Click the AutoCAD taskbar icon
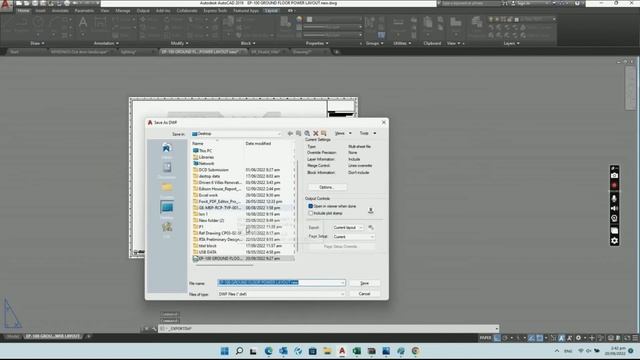The image size is (640, 360). [342, 351]
